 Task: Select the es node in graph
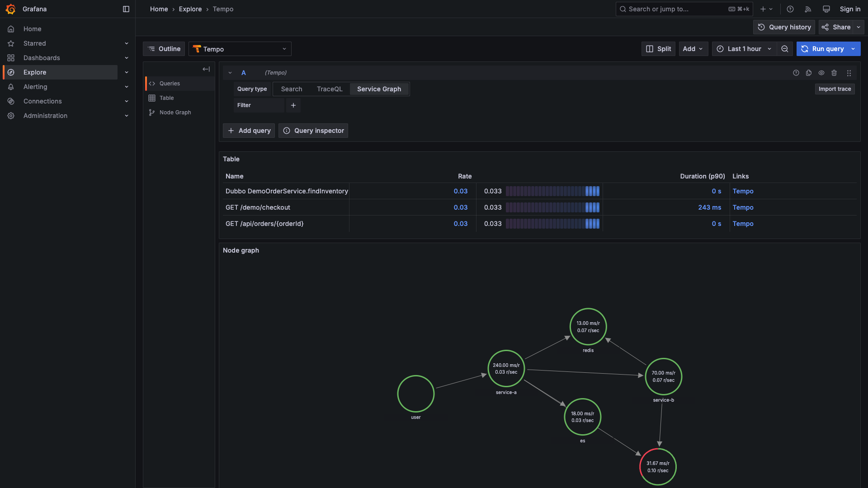(583, 417)
